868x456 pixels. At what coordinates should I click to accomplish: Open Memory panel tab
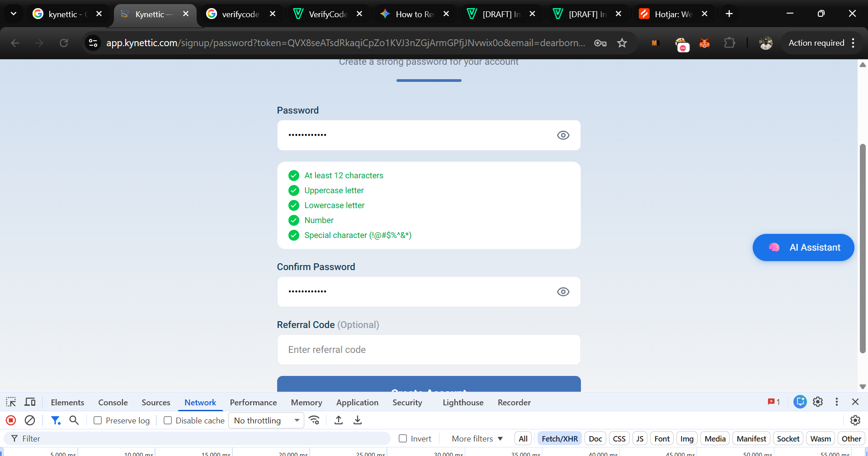tap(307, 402)
